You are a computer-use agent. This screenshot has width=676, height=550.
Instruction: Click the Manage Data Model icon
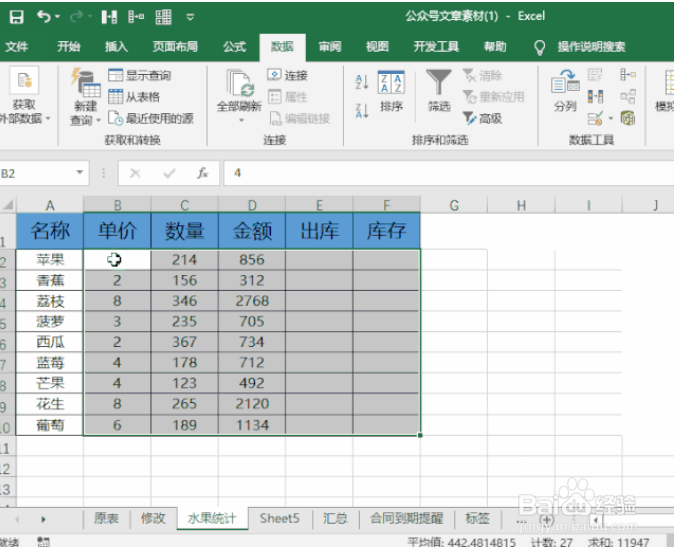[x=628, y=118]
